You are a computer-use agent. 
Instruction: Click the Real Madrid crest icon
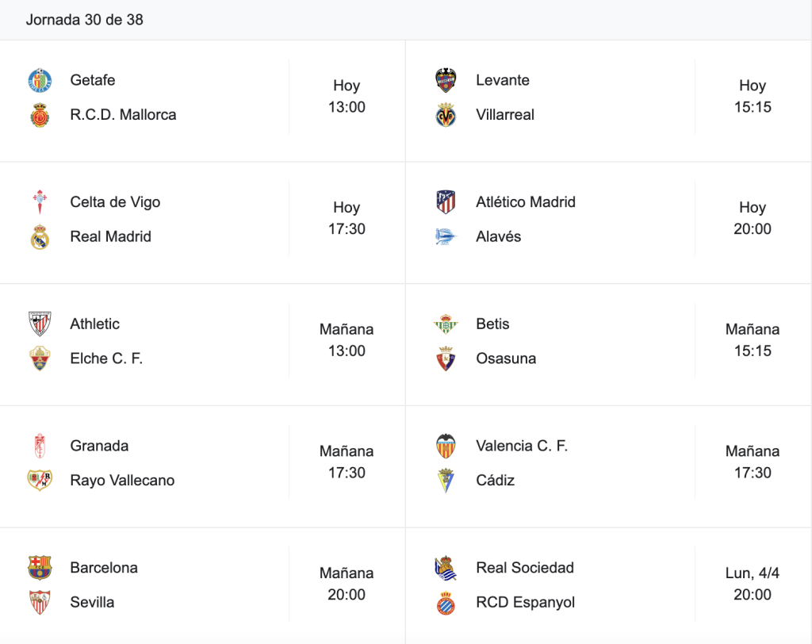click(x=40, y=237)
